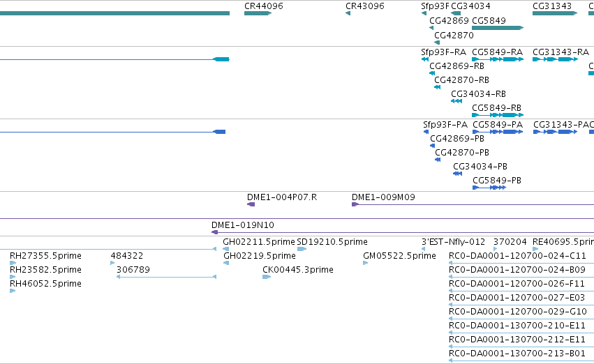Click the CR44096 gene label
The width and height of the screenshot is (594, 364).
(264, 6)
